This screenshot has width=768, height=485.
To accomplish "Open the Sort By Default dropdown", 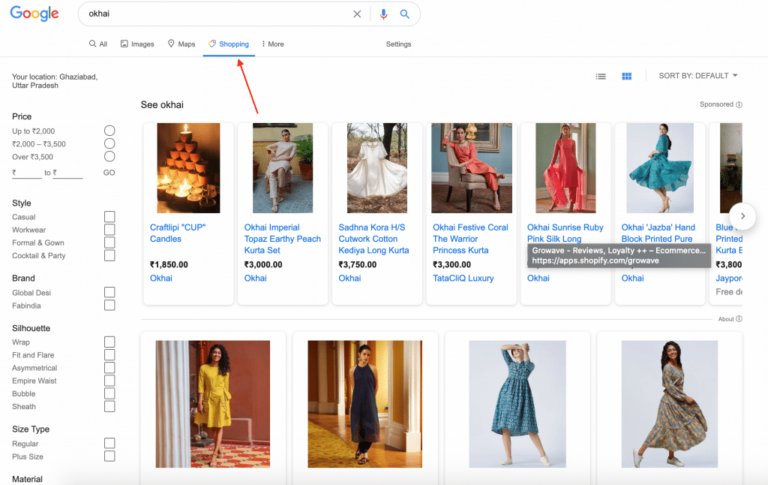I will (x=698, y=76).
